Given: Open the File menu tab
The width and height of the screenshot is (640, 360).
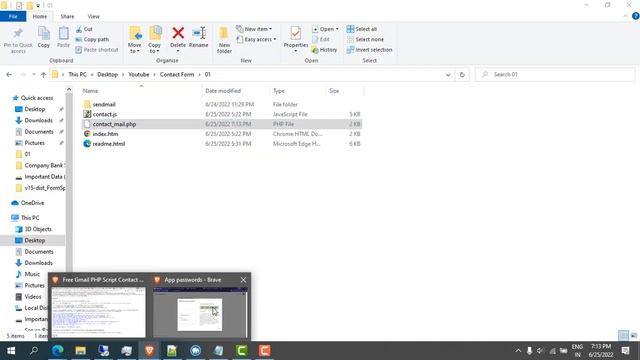Looking at the screenshot, I should coord(13,16).
